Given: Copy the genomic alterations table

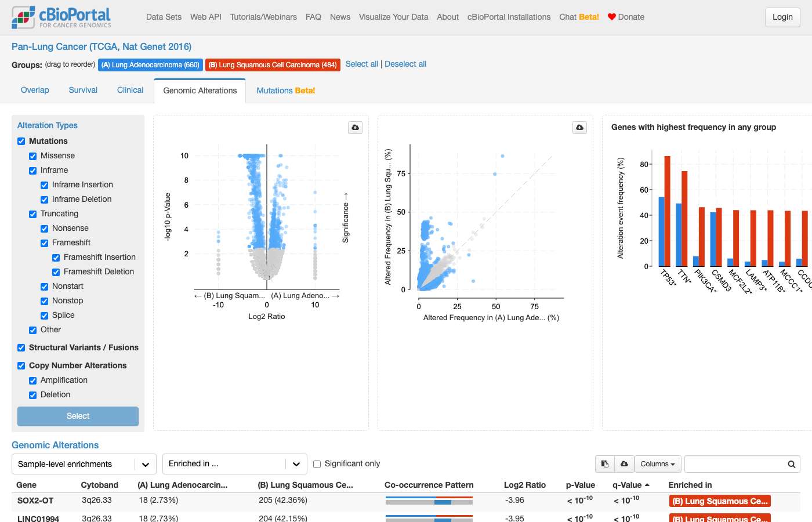Looking at the screenshot, I should coord(605,464).
